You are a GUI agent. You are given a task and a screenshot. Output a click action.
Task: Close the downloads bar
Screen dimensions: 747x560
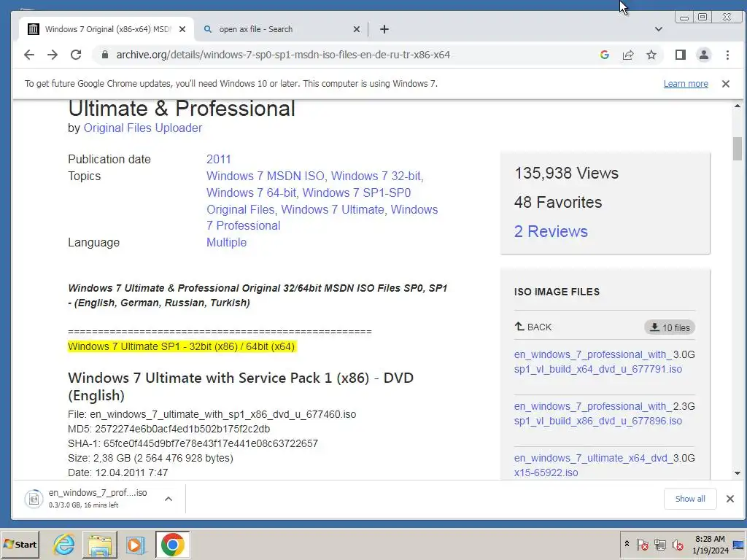tap(729, 499)
